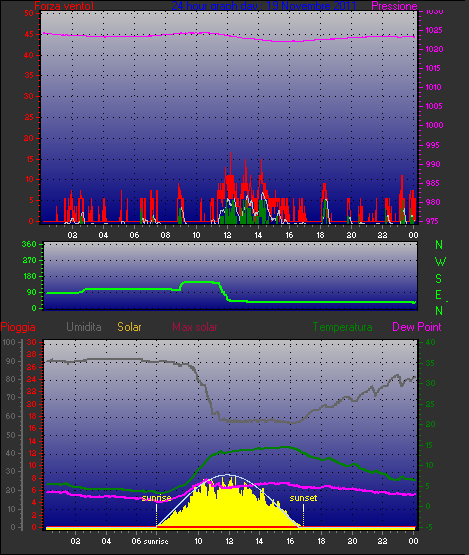Click the red 30 on the rain axis

point(32,342)
